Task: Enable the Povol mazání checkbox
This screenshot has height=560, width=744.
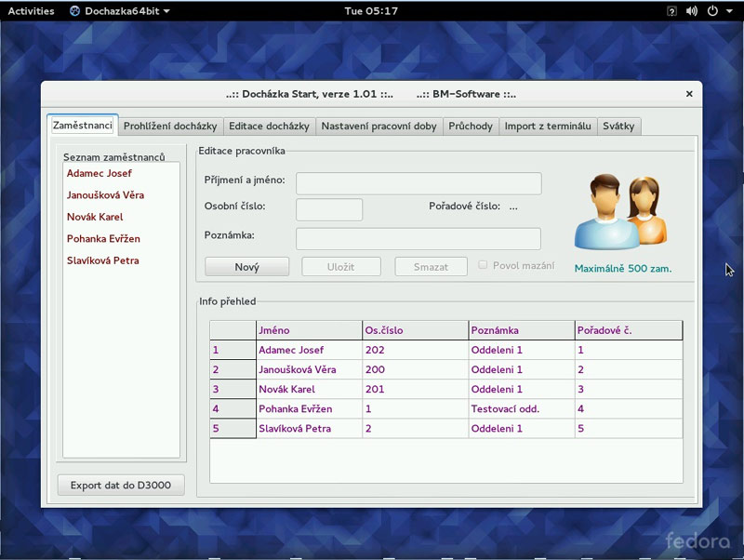Action: 483,265
